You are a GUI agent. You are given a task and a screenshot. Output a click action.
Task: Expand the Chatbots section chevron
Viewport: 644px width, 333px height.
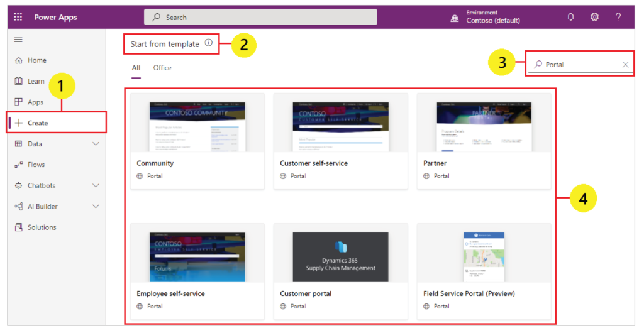tap(96, 185)
